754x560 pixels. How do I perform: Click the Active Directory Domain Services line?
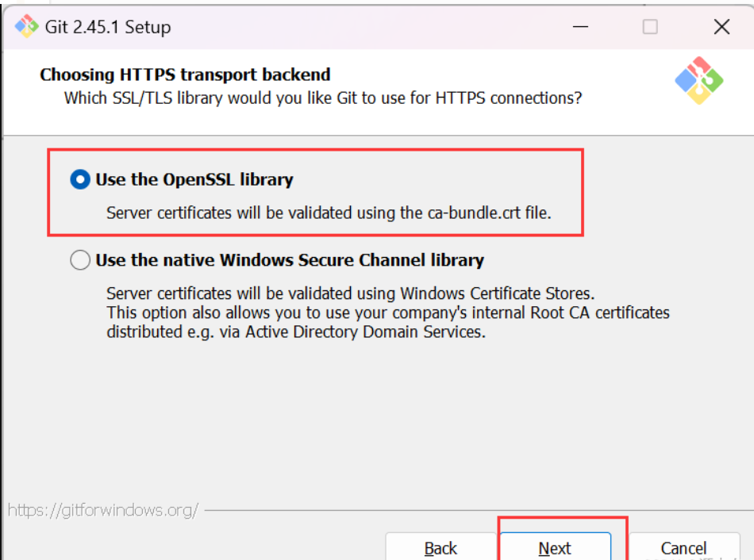tap(295, 332)
